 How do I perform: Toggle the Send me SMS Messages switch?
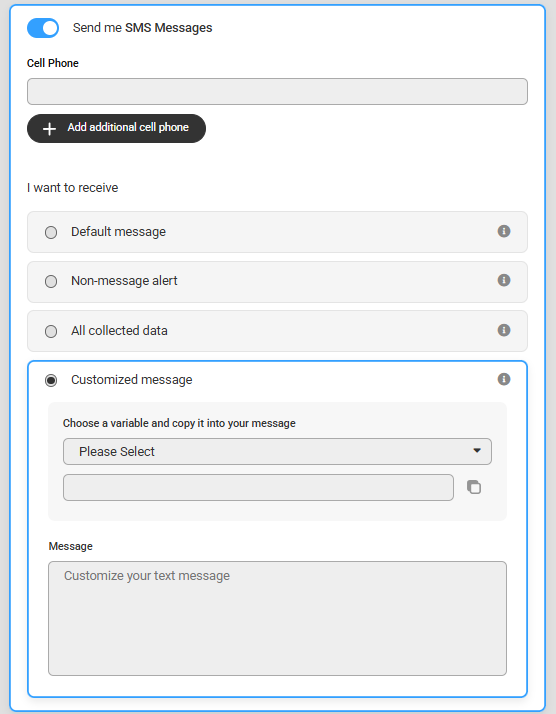(x=43, y=28)
